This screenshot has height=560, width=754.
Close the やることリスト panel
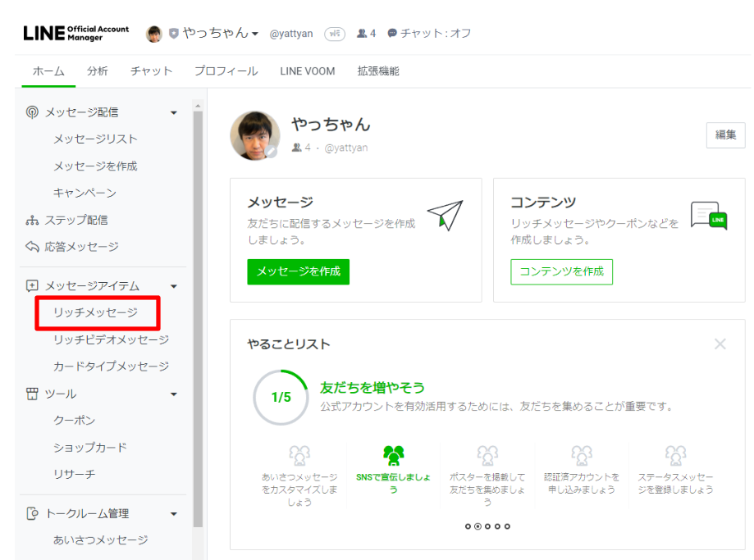pyautogui.click(x=720, y=344)
